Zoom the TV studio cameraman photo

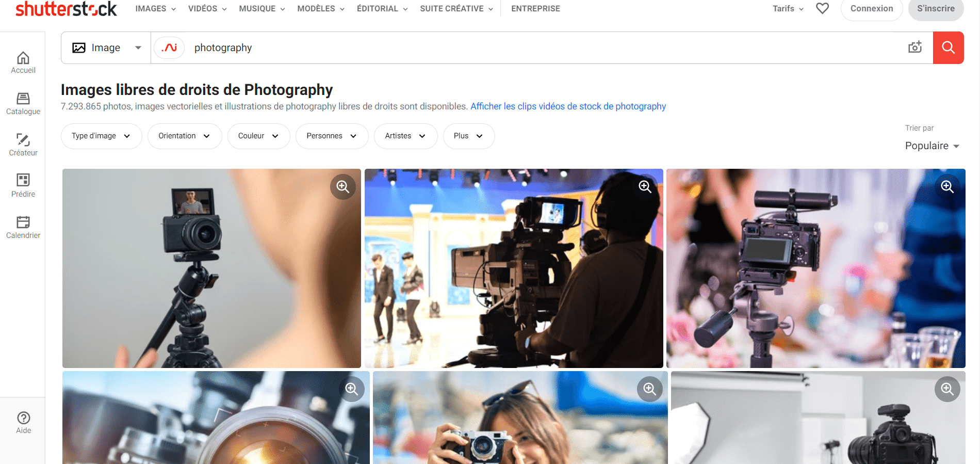645,187
